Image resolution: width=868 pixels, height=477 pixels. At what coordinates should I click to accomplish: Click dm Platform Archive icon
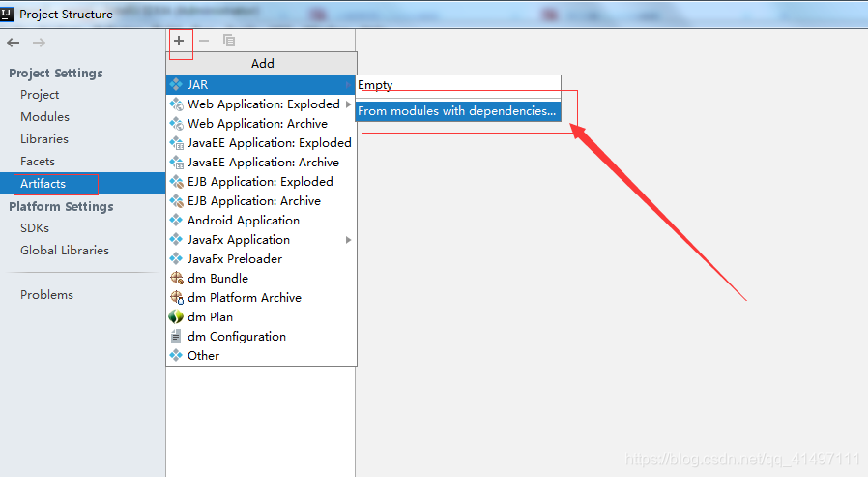[177, 297]
